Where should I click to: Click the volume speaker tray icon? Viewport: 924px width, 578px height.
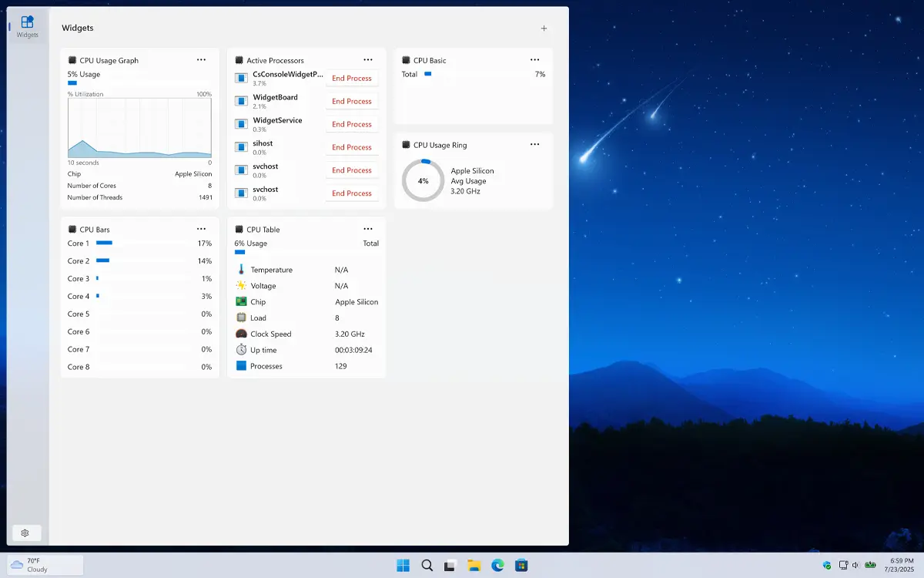tap(856, 566)
